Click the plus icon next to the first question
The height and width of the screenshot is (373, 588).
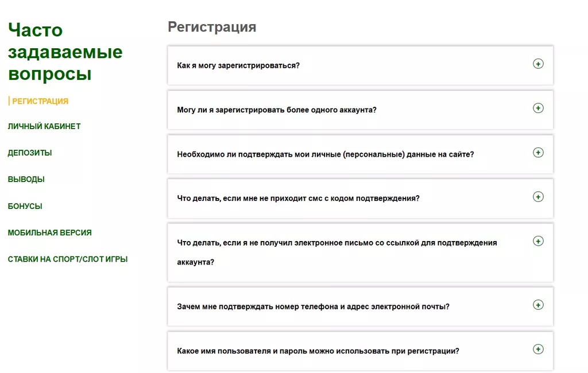click(x=538, y=64)
